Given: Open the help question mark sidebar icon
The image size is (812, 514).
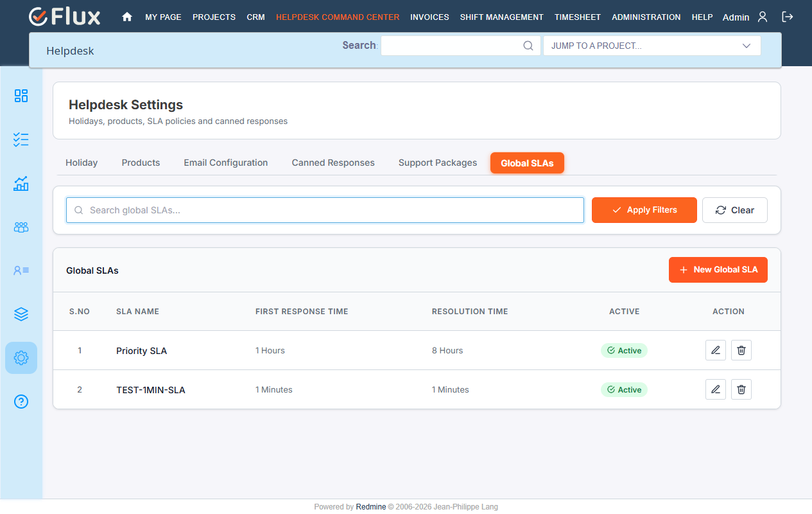Looking at the screenshot, I should [x=21, y=402].
